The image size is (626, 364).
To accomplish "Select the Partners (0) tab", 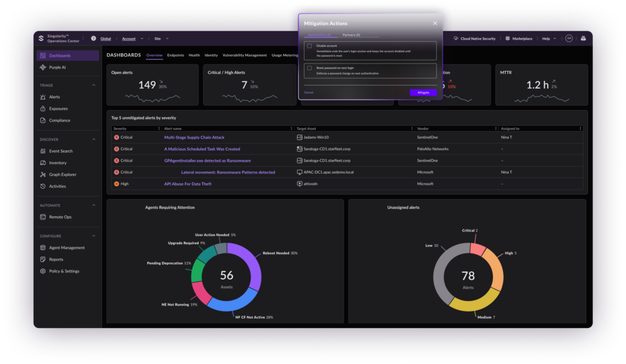I will [351, 35].
